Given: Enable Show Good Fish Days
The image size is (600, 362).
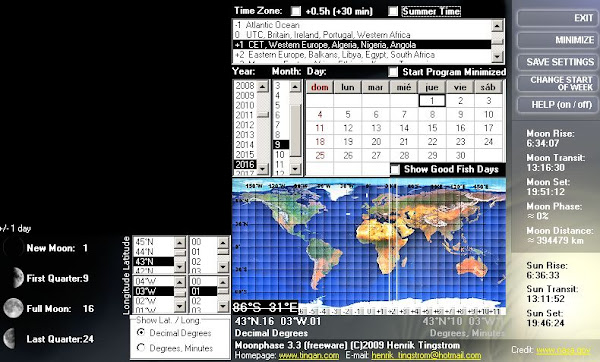Looking at the screenshot, I should pos(395,169).
